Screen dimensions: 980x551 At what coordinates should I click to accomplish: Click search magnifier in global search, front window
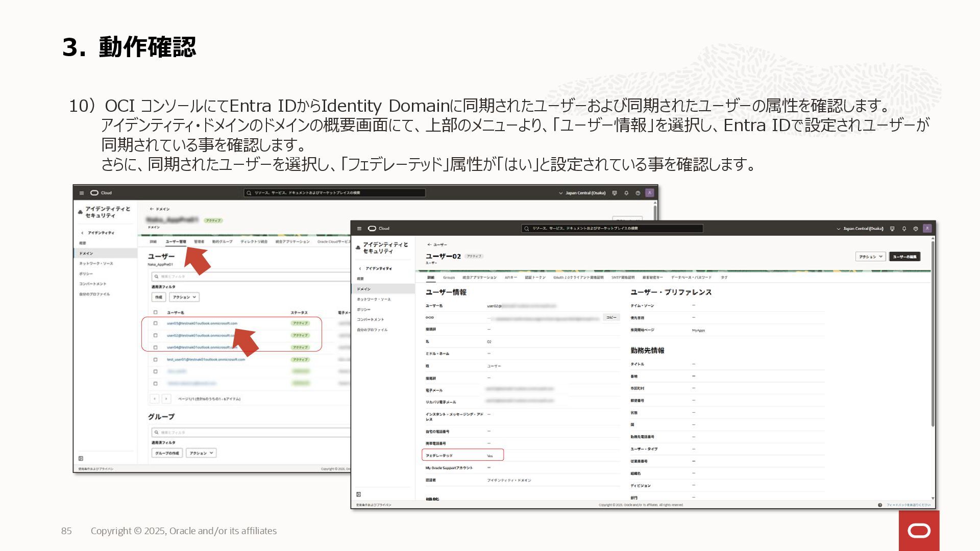click(527, 229)
